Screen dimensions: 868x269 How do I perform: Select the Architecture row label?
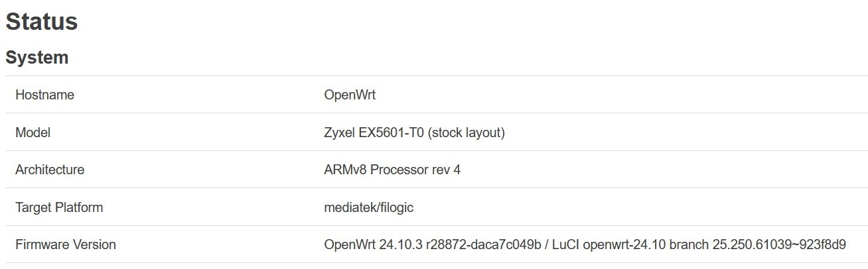(50, 170)
